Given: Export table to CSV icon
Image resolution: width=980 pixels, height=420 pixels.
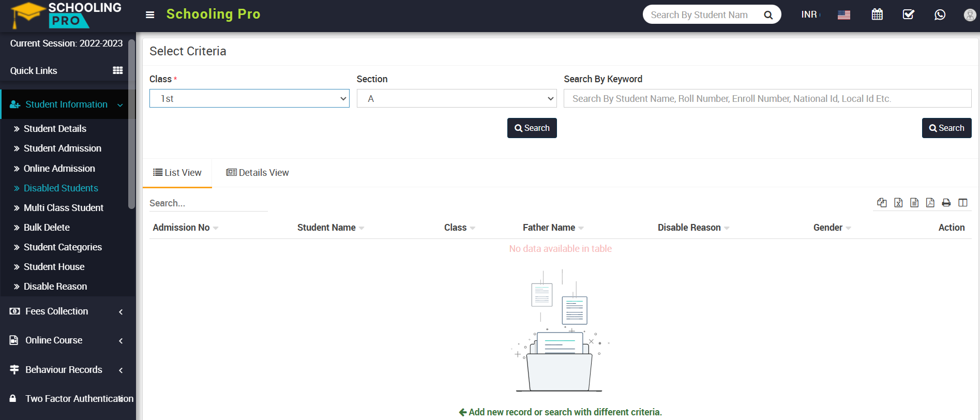Looking at the screenshot, I should (x=914, y=203).
